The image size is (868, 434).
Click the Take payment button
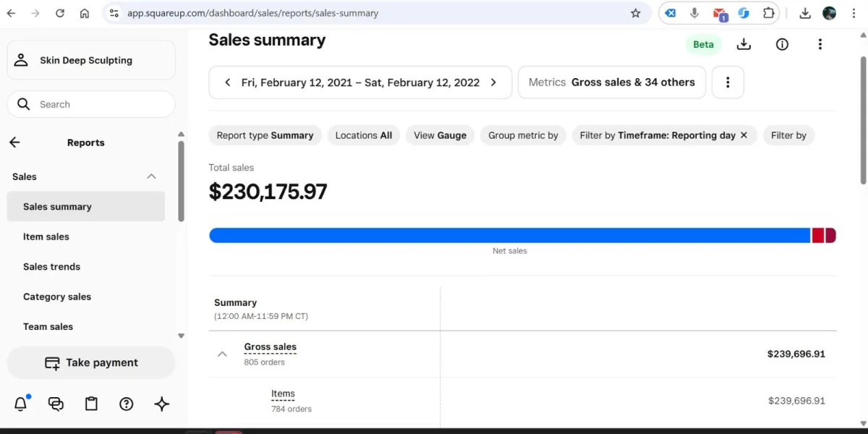point(91,363)
